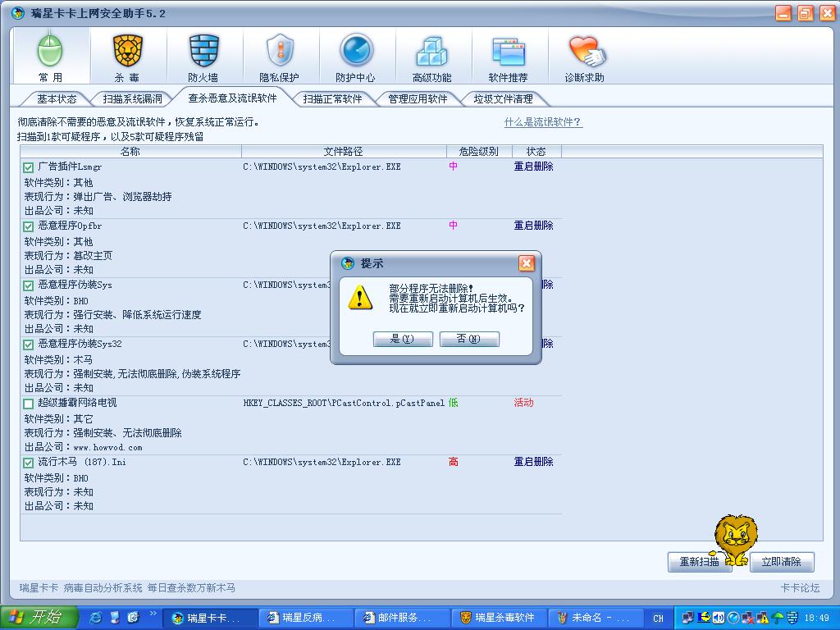This screenshot has width=840, height=630.
Task: Open the 常用 section mouse icon
Action: (x=50, y=50)
